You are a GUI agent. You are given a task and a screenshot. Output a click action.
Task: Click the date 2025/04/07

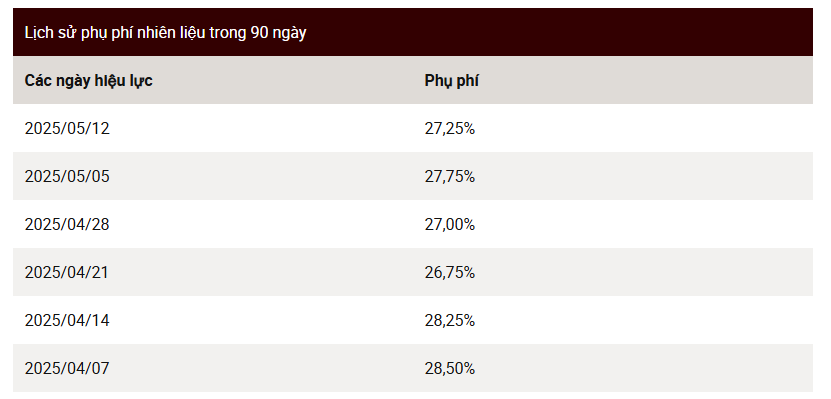click(x=67, y=368)
